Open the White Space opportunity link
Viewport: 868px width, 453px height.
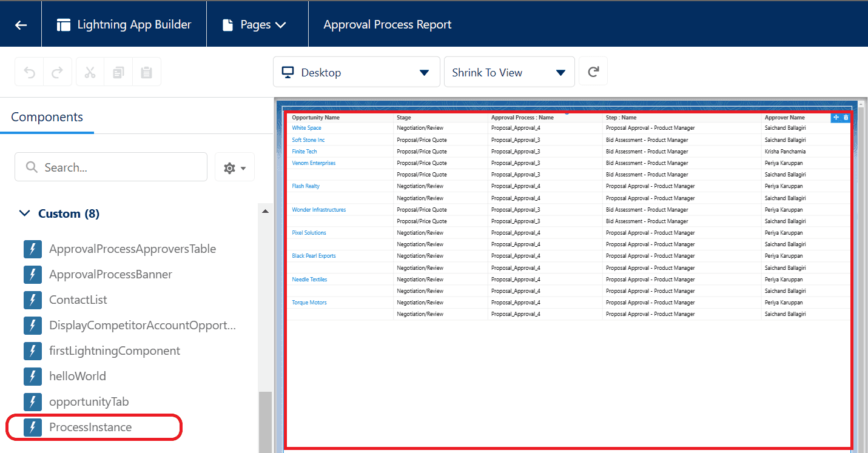coord(306,128)
